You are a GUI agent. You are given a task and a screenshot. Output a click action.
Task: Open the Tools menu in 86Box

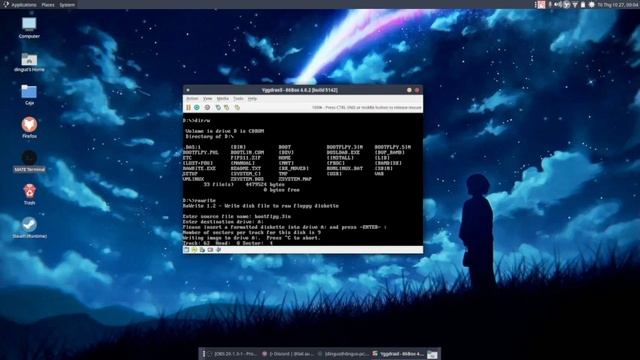click(x=238, y=99)
